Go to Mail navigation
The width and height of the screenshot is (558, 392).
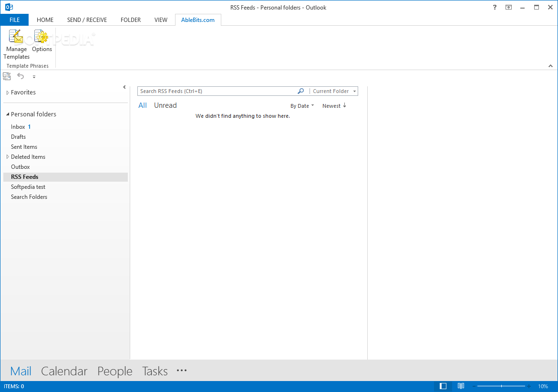click(x=21, y=371)
